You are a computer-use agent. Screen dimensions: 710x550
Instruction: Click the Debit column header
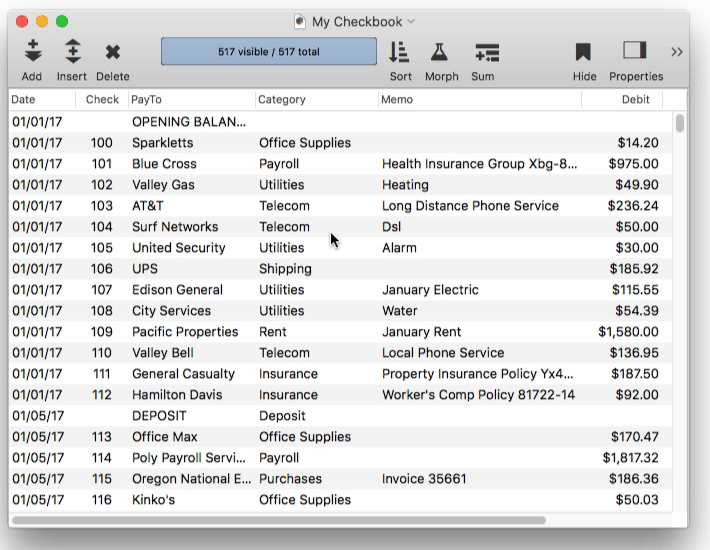coord(635,99)
